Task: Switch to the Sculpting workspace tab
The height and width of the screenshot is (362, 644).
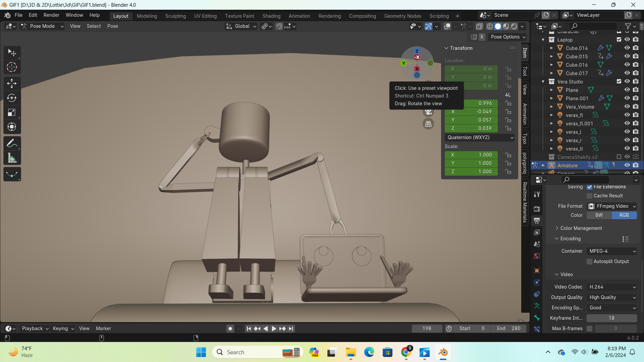Action: [x=175, y=16]
